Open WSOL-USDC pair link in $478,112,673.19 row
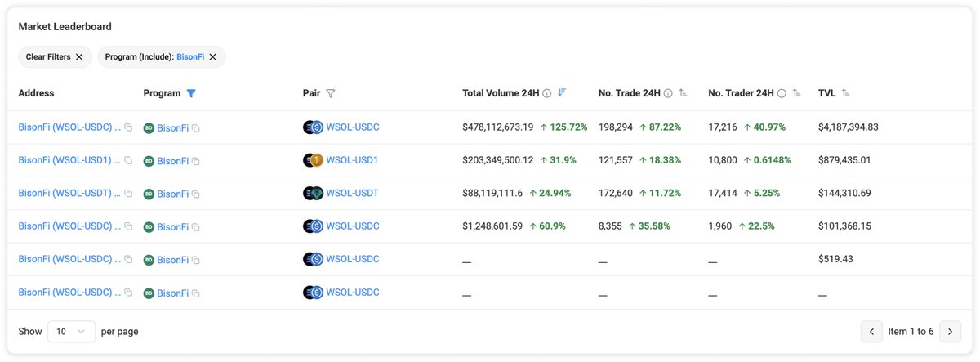This screenshot has width=980, height=362. pyautogui.click(x=353, y=127)
